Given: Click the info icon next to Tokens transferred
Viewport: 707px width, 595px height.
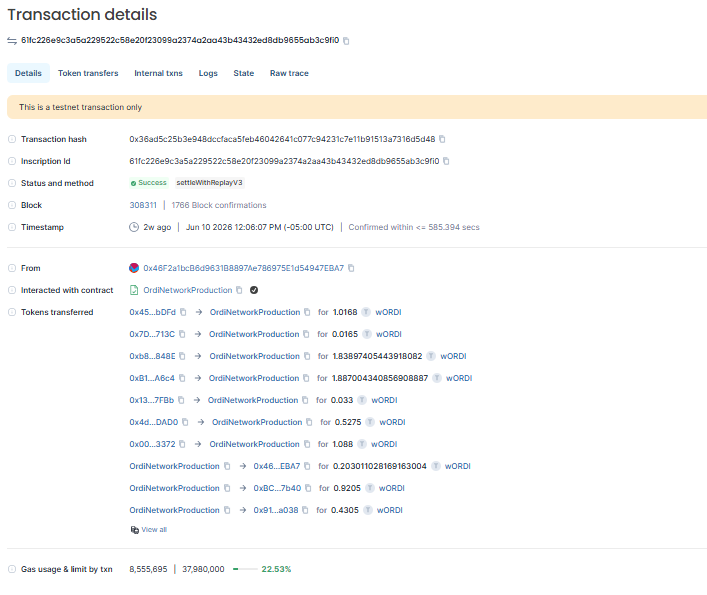Looking at the screenshot, I should pyautogui.click(x=12, y=312).
